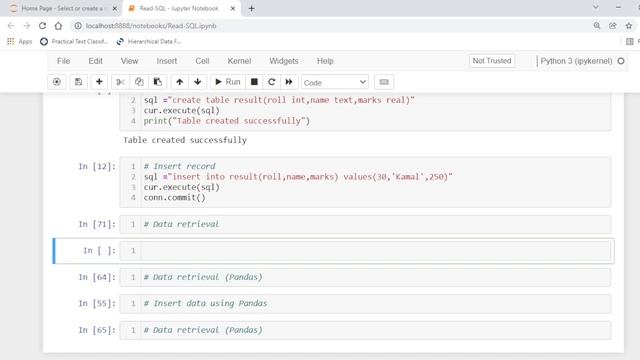Copy selected cells icon
This screenshot has width=640, height=360.
click(x=139, y=82)
